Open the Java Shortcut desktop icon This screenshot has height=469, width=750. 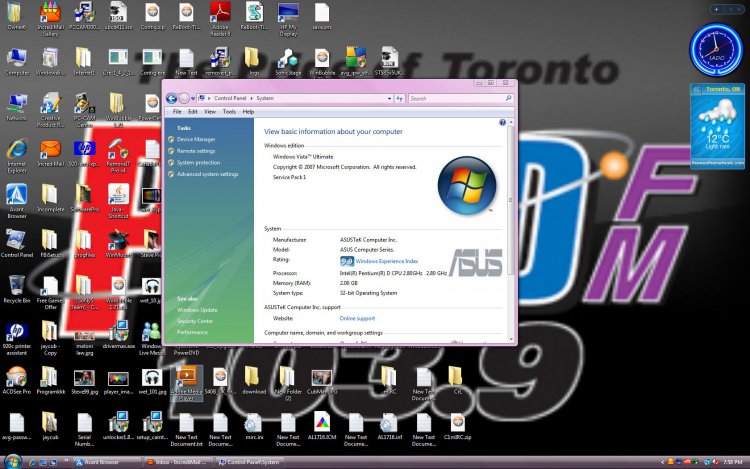pyautogui.click(x=118, y=201)
